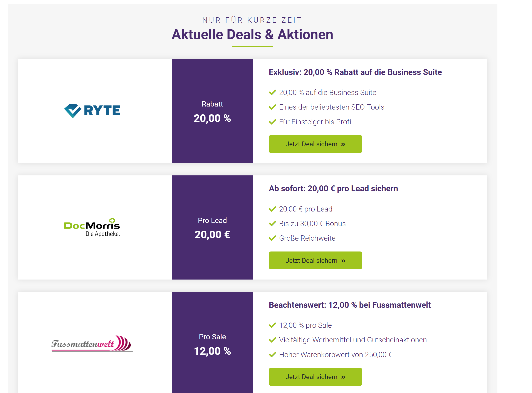Click checkmark beside "20,00 % auf die Business Suite"
The height and width of the screenshot is (393, 532).
pos(272,92)
